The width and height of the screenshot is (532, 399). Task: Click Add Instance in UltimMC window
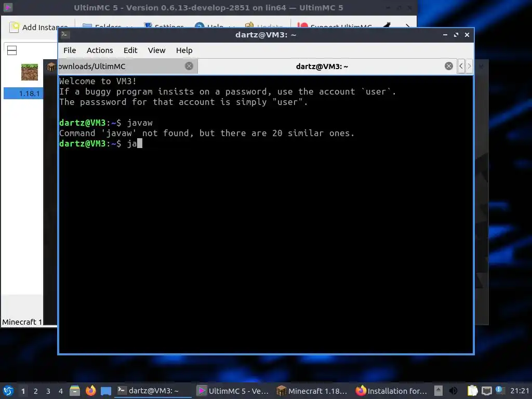click(38, 27)
